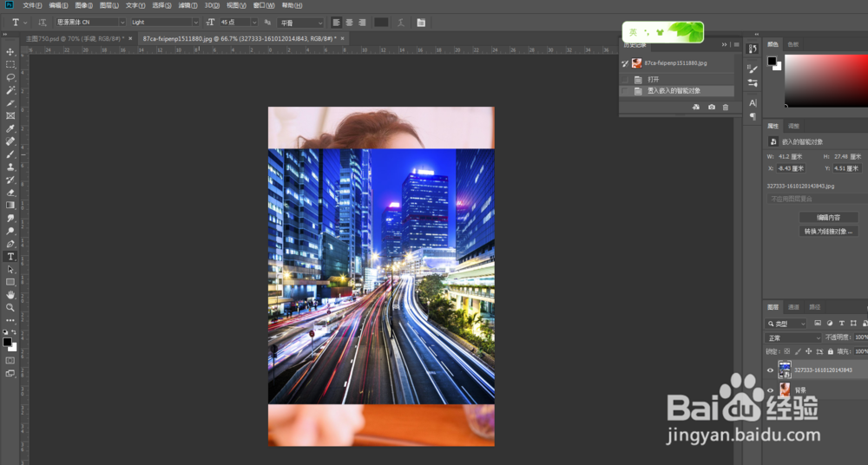Click the left align text icon

coord(336,23)
